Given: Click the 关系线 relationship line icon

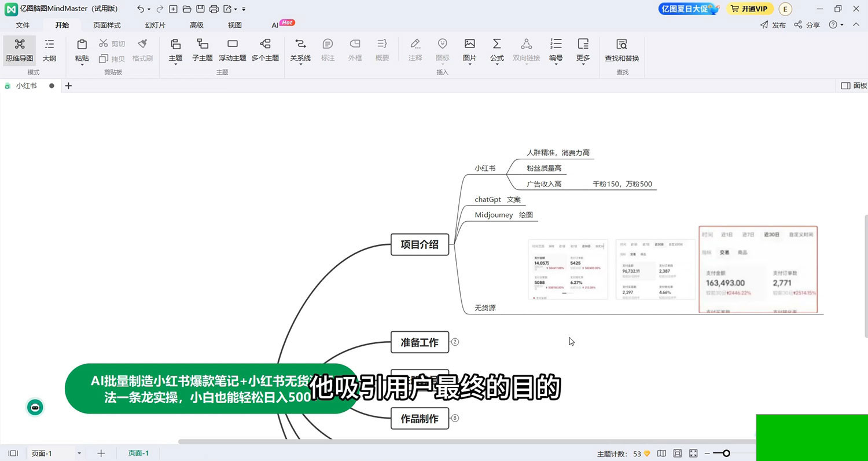Looking at the screenshot, I should coord(300,45).
